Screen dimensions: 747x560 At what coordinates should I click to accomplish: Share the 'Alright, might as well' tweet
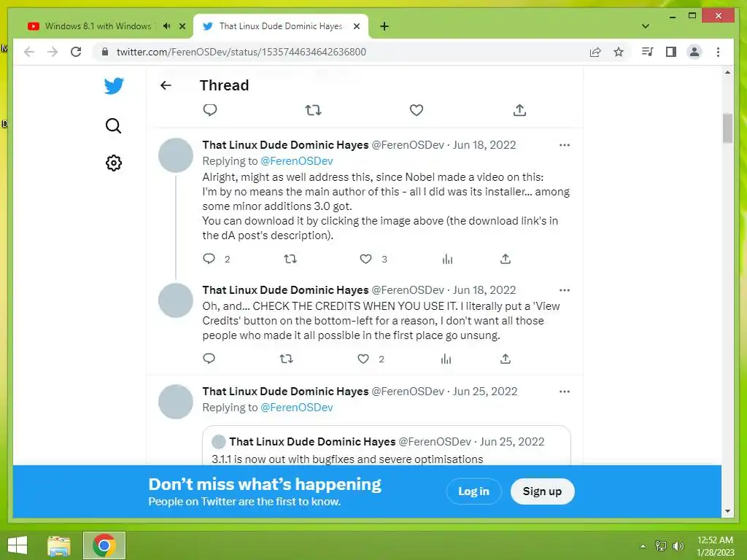[506, 259]
